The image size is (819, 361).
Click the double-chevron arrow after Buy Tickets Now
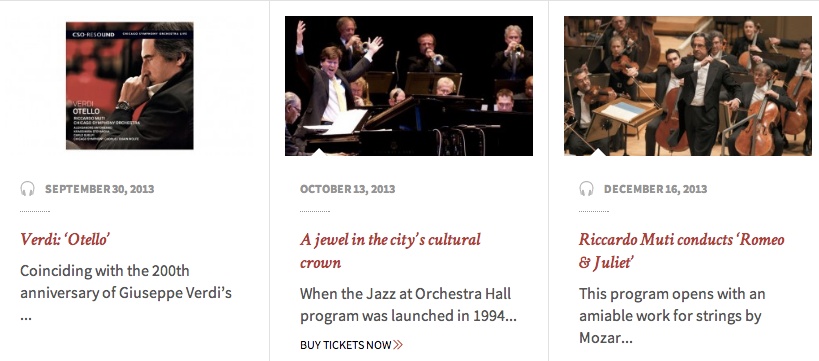[x=398, y=345]
